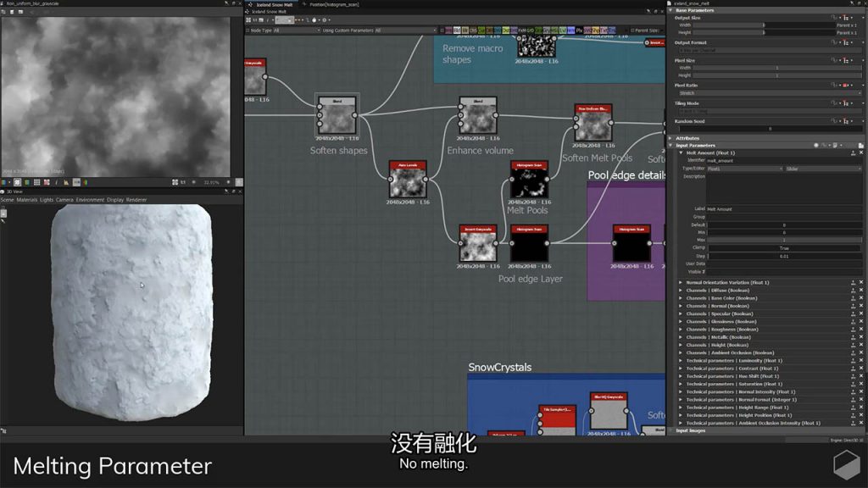Image resolution: width=868 pixels, height=488 pixels.
Task: Click the Identifier field containing melt_amount
Action: point(784,160)
